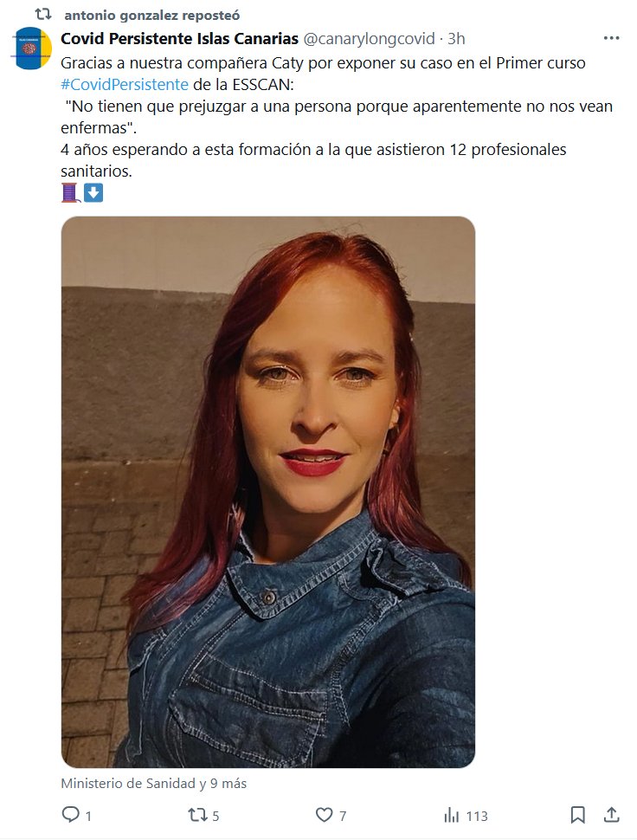Open antonio gonzalez reposteó profile link
This screenshot has height=840, width=637.
152,16
